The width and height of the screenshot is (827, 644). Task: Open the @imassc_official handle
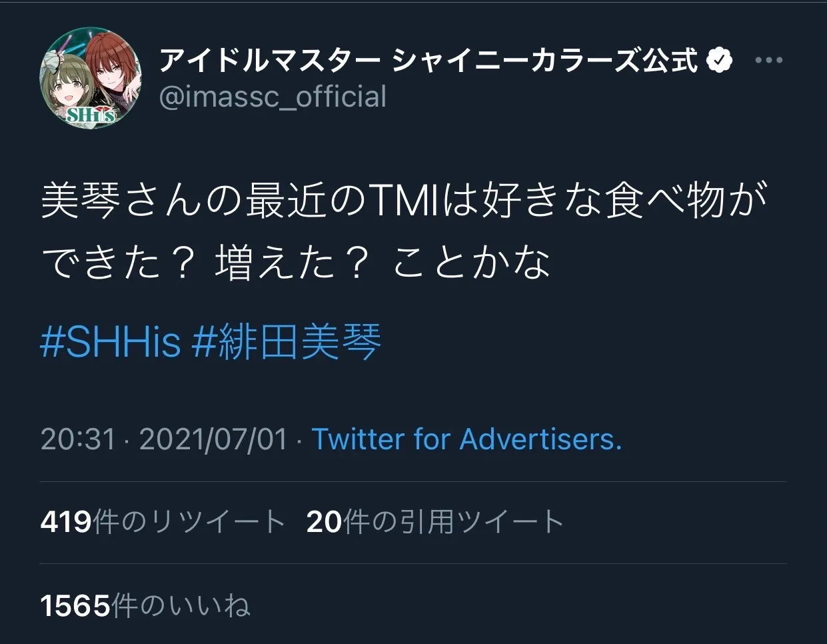pos(273,97)
